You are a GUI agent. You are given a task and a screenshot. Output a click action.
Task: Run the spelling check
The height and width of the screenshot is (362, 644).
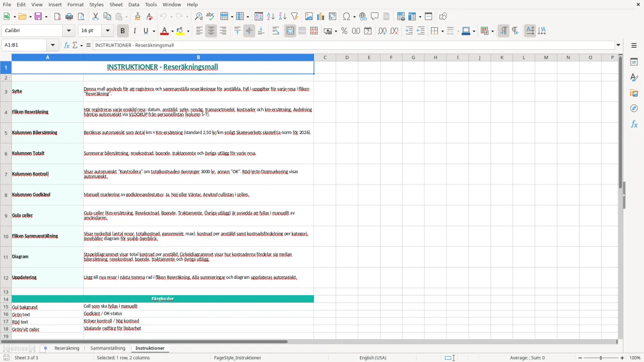click(210, 17)
